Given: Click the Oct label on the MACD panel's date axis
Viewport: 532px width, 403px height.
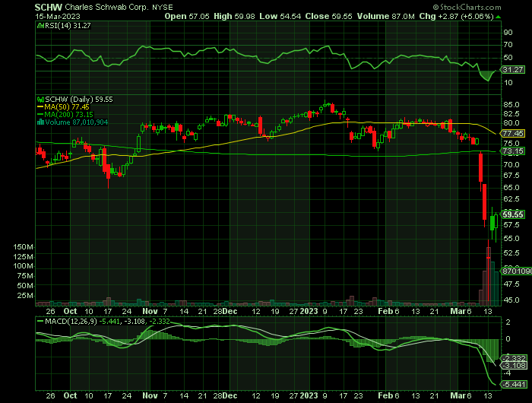Looking at the screenshot, I should 70,396.
